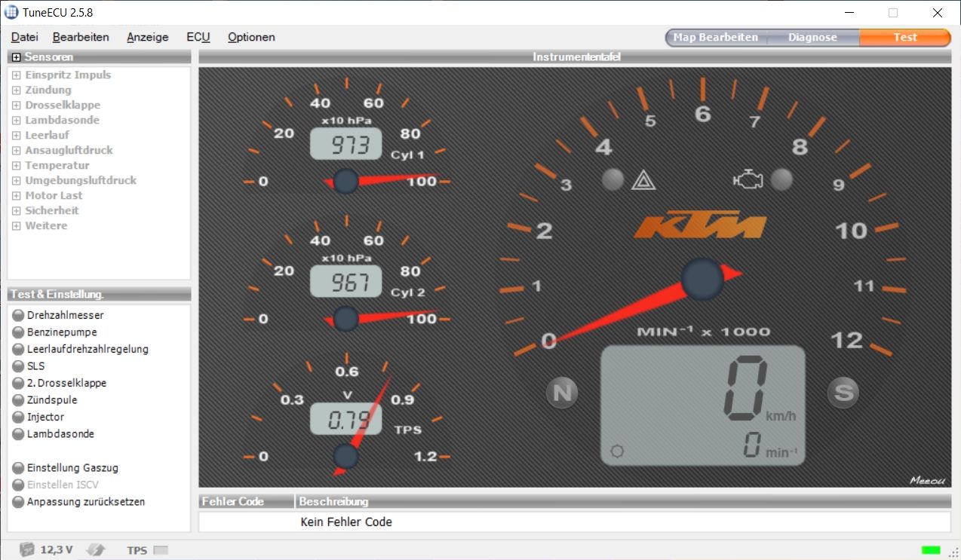Click the green connection status indicator
The image size is (961, 560).
pos(931,550)
